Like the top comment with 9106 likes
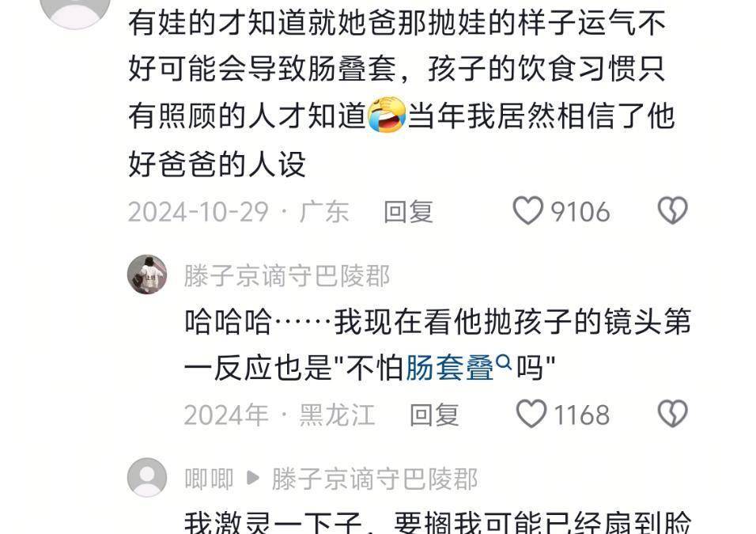Image resolution: width=756 pixels, height=534 pixels. 528,210
